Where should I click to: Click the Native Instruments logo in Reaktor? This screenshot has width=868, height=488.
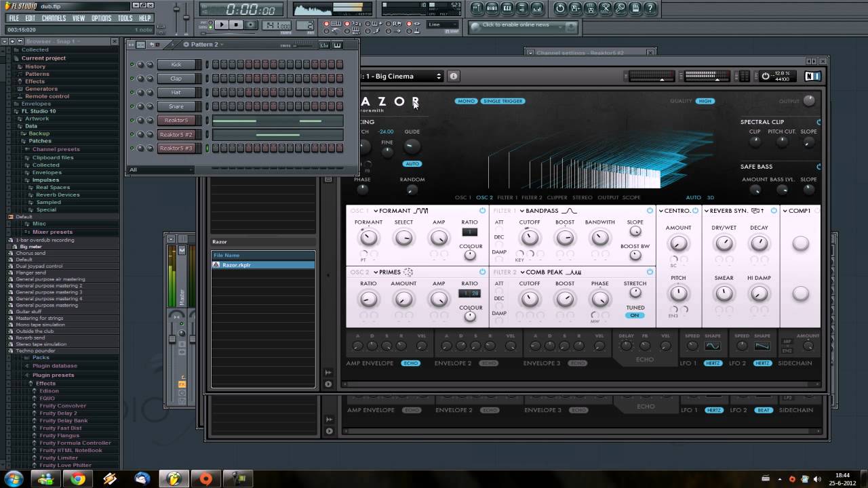[x=812, y=76]
